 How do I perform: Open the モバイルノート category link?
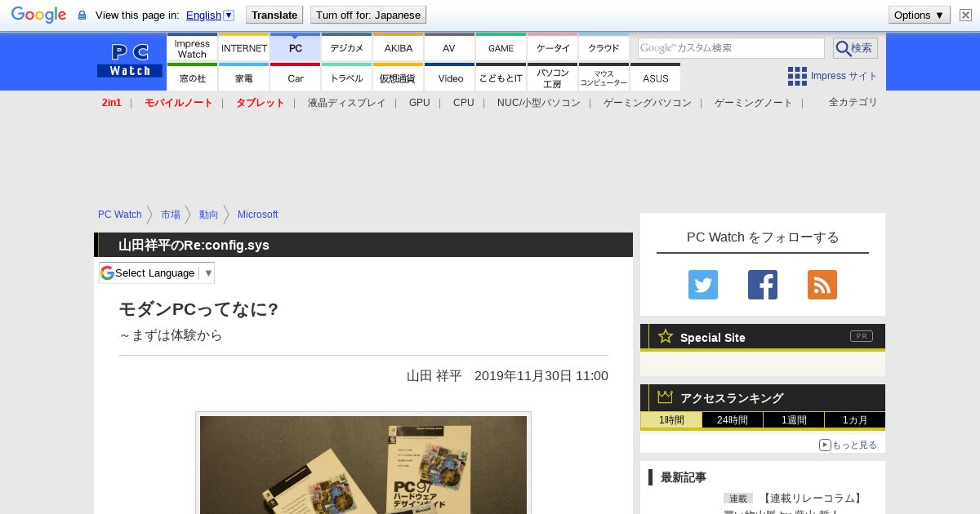(179, 103)
